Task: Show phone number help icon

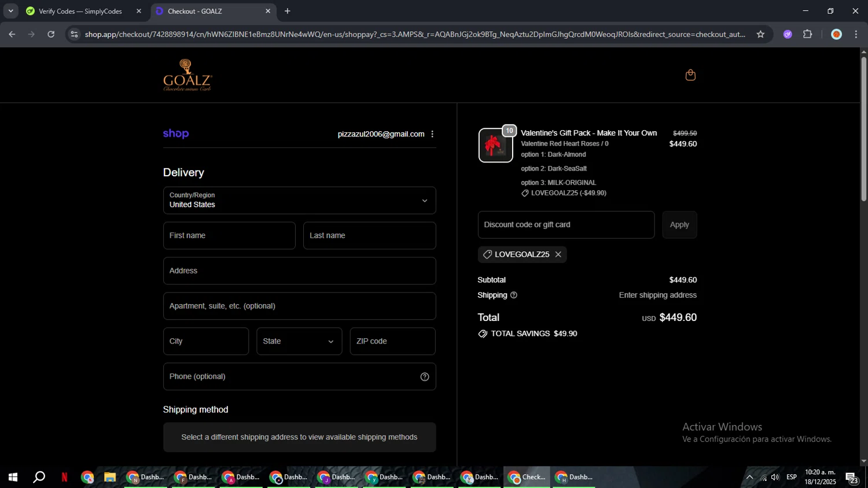Action: click(425, 377)
